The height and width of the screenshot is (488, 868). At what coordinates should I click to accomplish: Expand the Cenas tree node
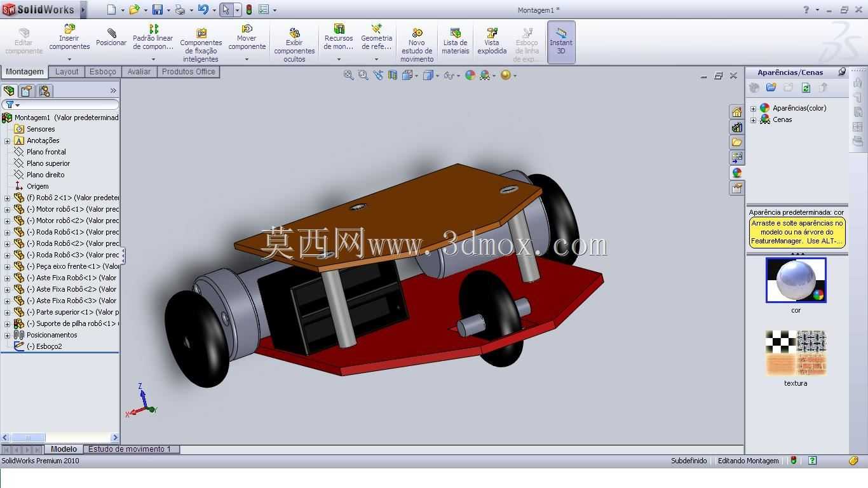click(x=754, y=119)
